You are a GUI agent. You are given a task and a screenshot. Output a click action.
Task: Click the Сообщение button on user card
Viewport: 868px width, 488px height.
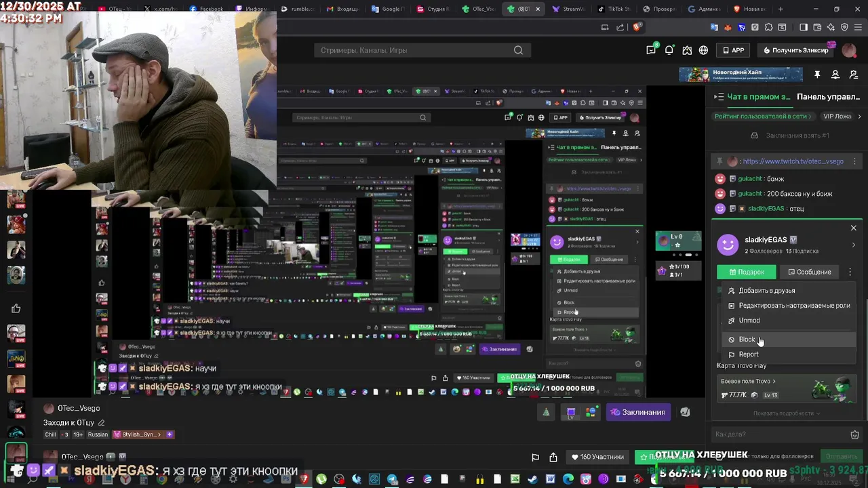809,272
